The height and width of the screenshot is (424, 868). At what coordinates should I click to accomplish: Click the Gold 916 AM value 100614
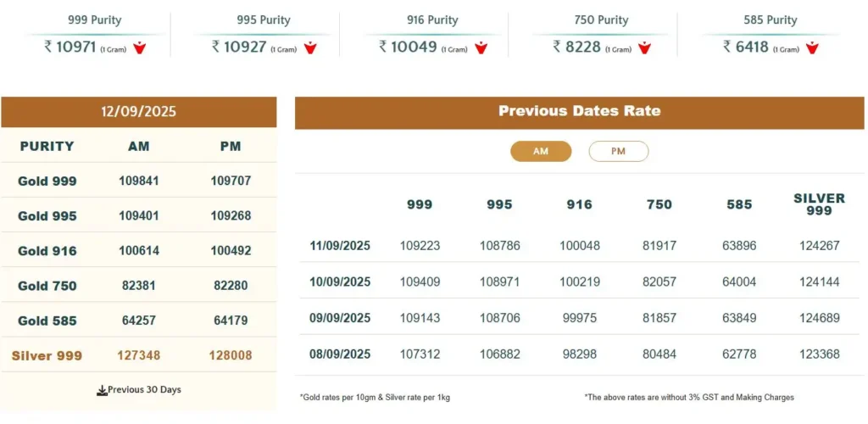pos(139,251)
